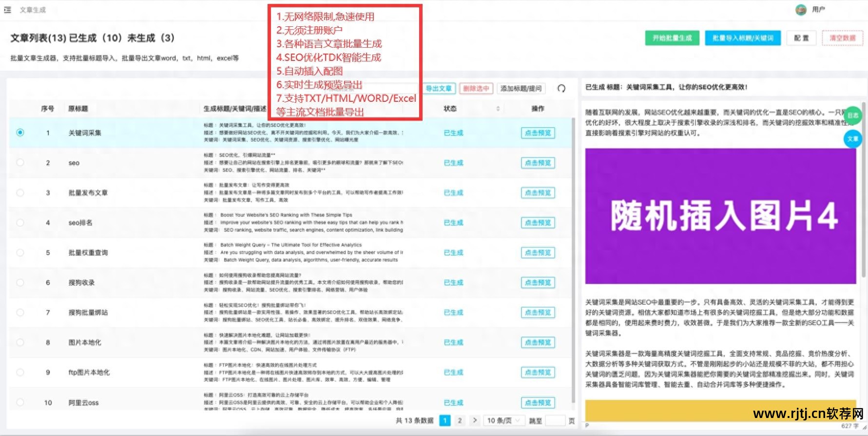Click the refresh icon above the table
Viewport: 868px width, 436px height.
[561, 88]
